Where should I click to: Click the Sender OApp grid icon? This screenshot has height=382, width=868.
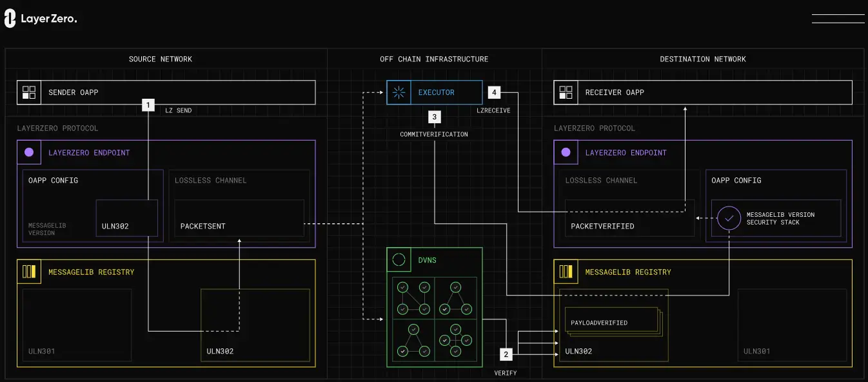click(29, 92)
